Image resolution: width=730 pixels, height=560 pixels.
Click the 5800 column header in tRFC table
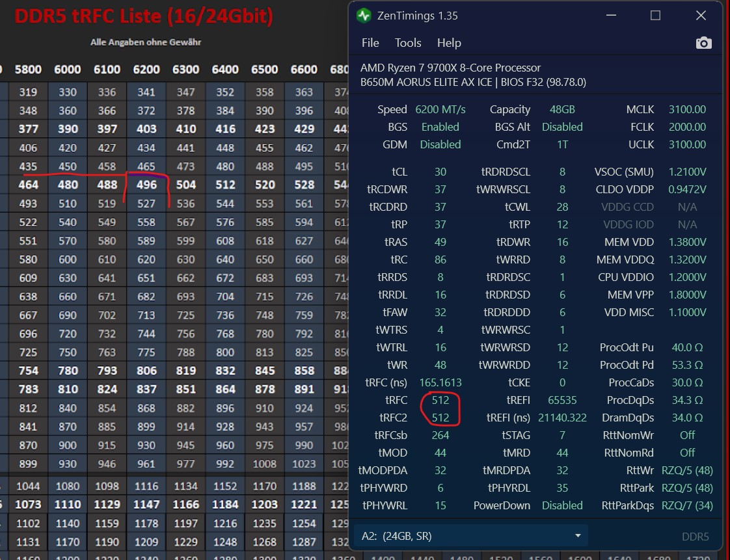pos(28,70)
